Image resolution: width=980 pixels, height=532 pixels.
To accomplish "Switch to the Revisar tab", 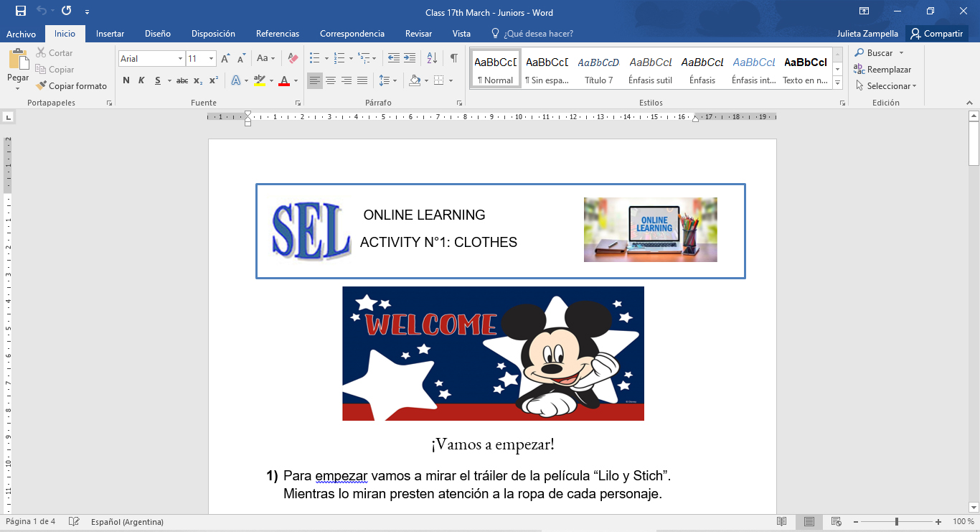I will [x=418, y=34].
